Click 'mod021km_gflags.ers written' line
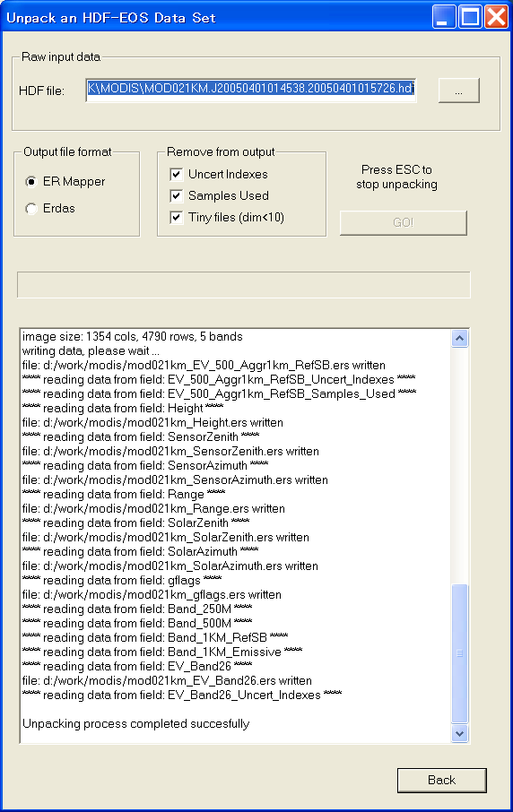513x812 pixels. [x=152, y=594]
